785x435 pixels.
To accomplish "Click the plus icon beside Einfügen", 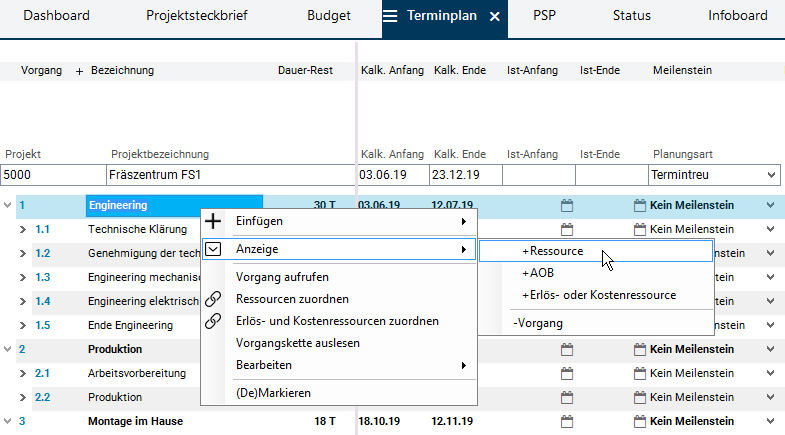I will [213, 221].
